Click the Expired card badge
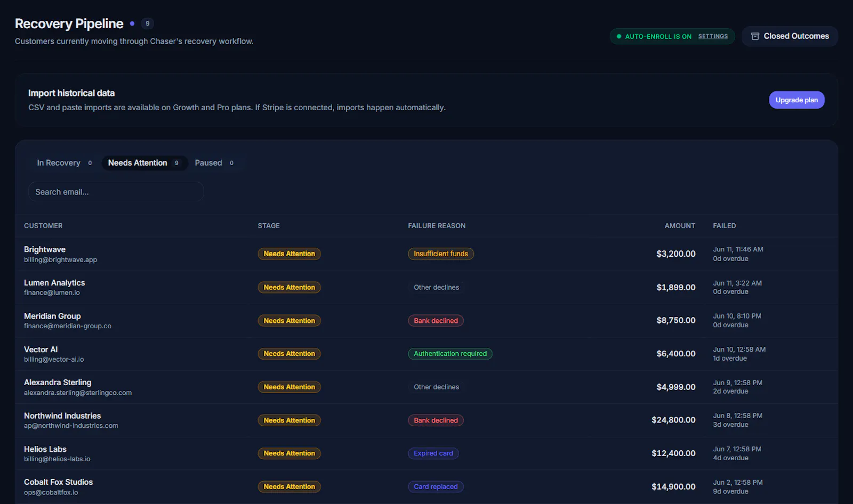This screenshot has height=504, width=853. 433,453
